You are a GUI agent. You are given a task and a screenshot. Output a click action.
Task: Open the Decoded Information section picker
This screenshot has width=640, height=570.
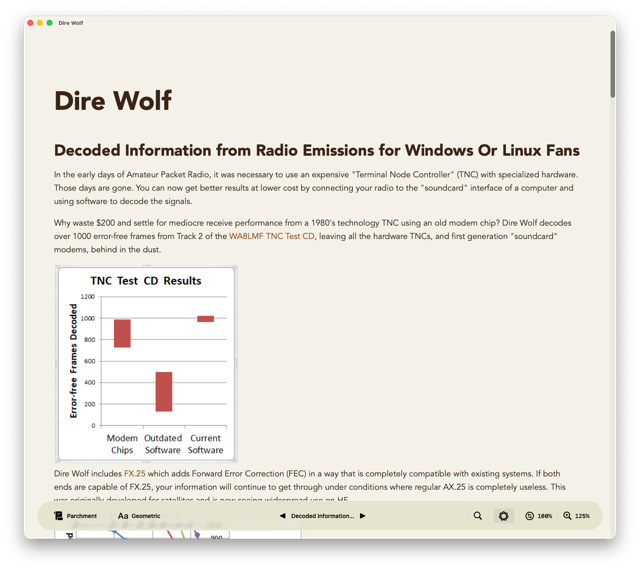[x=322, y=516]
